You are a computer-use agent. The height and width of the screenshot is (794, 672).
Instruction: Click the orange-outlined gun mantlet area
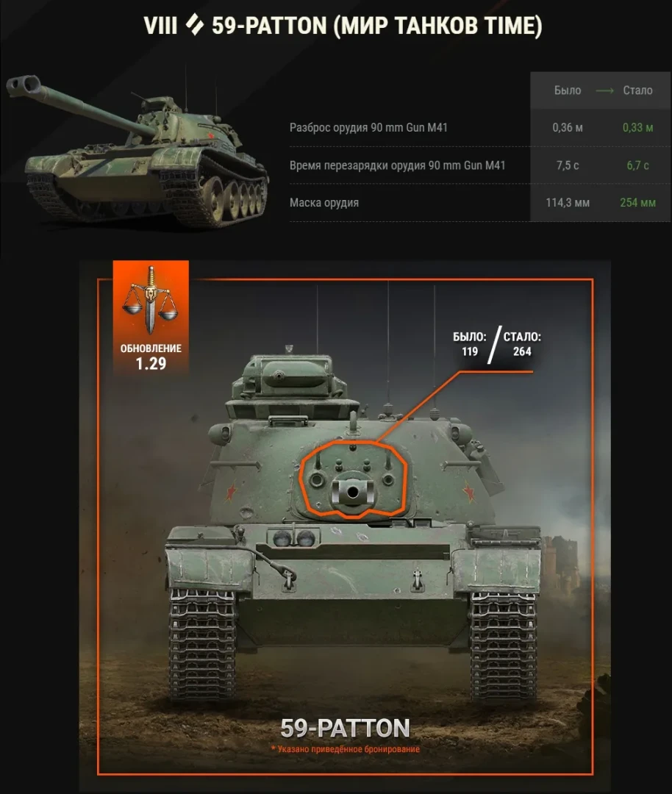tap(352, 480)
